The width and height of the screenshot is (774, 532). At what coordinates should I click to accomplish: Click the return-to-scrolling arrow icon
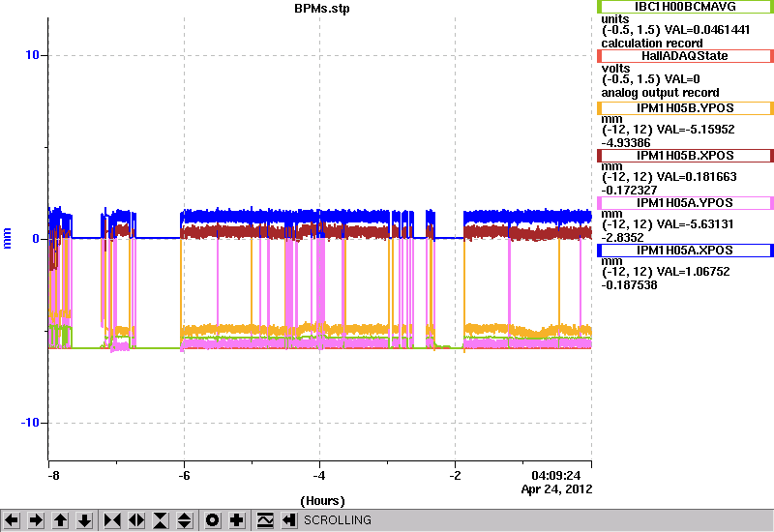(x=289, y=520)
